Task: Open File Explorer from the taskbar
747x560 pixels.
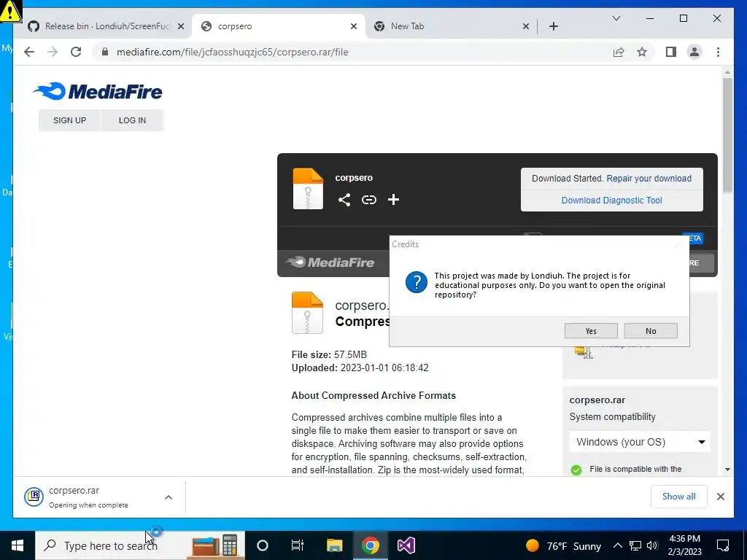Action: pyautogui.click(x=334, y=545)
